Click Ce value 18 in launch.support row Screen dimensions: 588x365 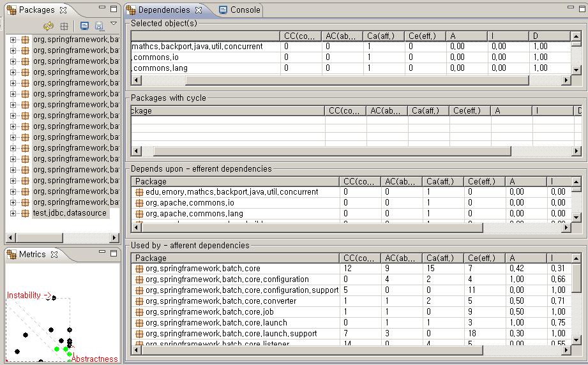472,334
